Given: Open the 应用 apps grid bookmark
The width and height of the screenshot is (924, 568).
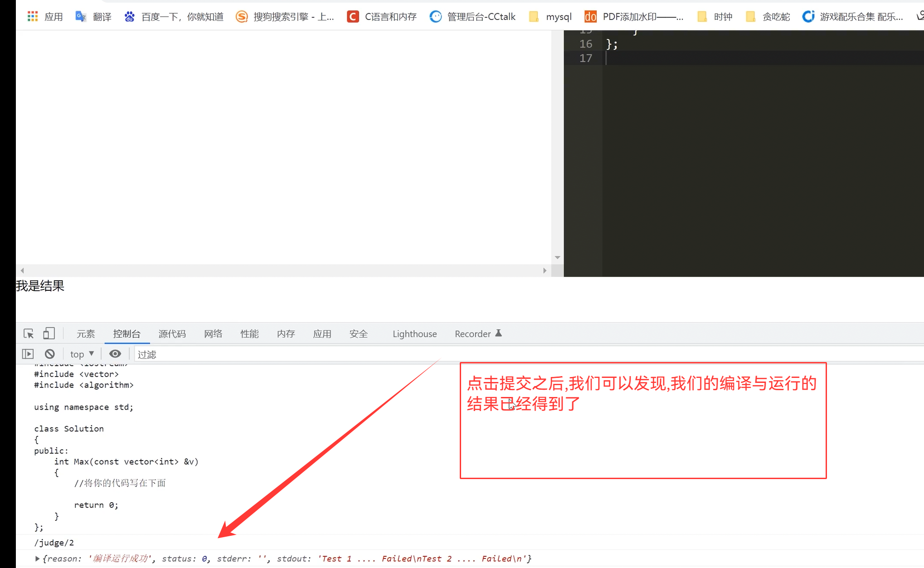Looking at the screenshot, I should click(45, 17).
